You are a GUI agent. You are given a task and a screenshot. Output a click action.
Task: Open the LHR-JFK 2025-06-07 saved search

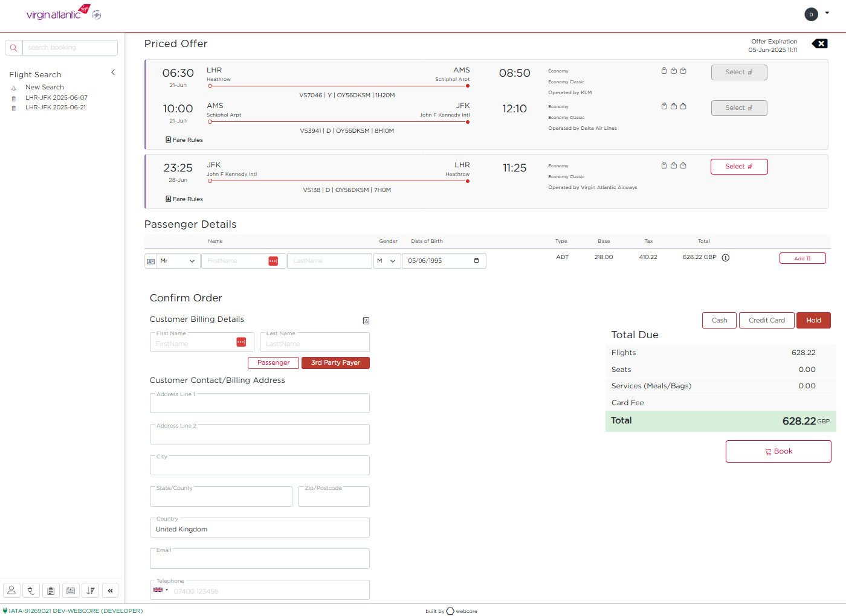(56, 98)
